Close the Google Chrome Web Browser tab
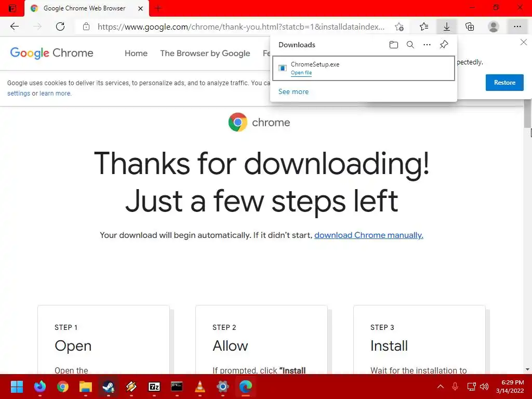This screenshot has width=532, height=399. (x=140, y=8)
